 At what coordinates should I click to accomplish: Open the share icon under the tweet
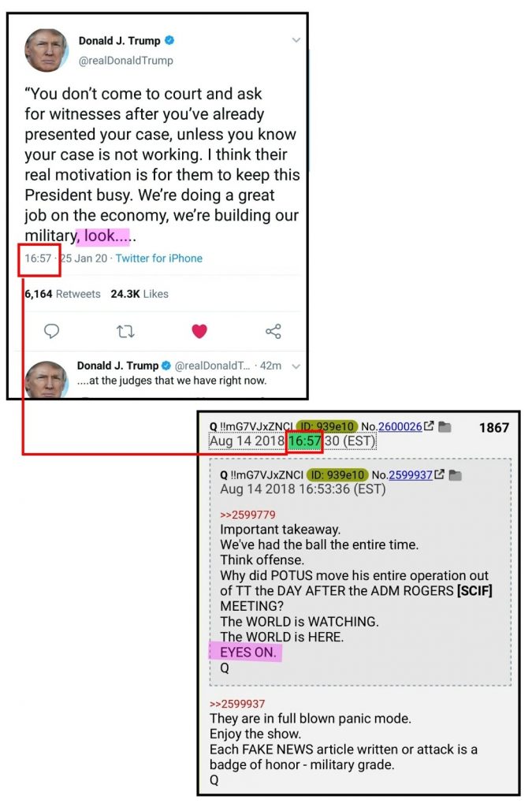click(273, 331)
